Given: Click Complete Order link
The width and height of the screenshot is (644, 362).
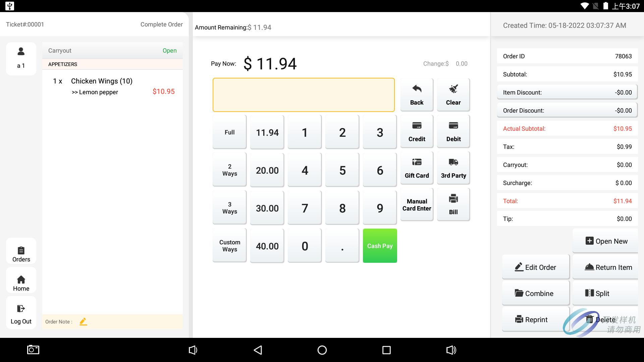Looking at the screenshot, I should (x=161, y=24).
